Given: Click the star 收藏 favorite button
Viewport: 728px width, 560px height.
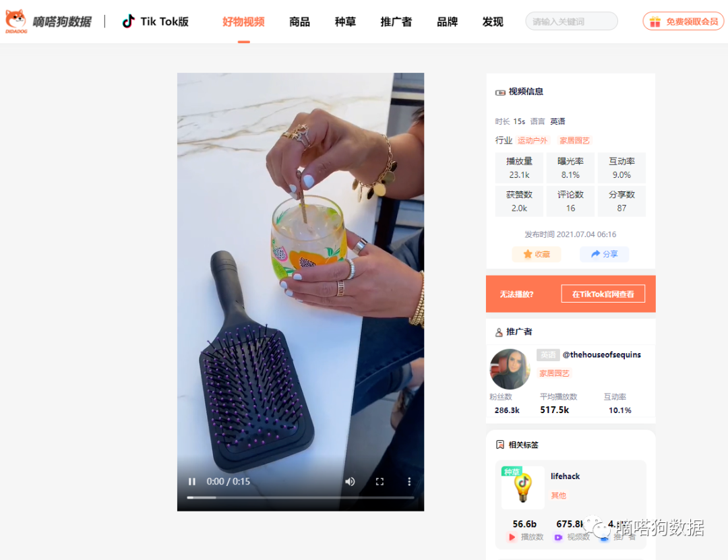Looking at the screenshot, I should 537,254.
